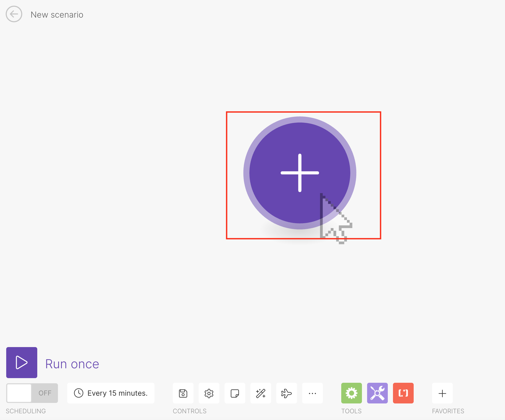Image resolution: width=505 pixels, height=420 pixels.
Task: Click the 'Run once' text label
Action: [x=72, y=364]
